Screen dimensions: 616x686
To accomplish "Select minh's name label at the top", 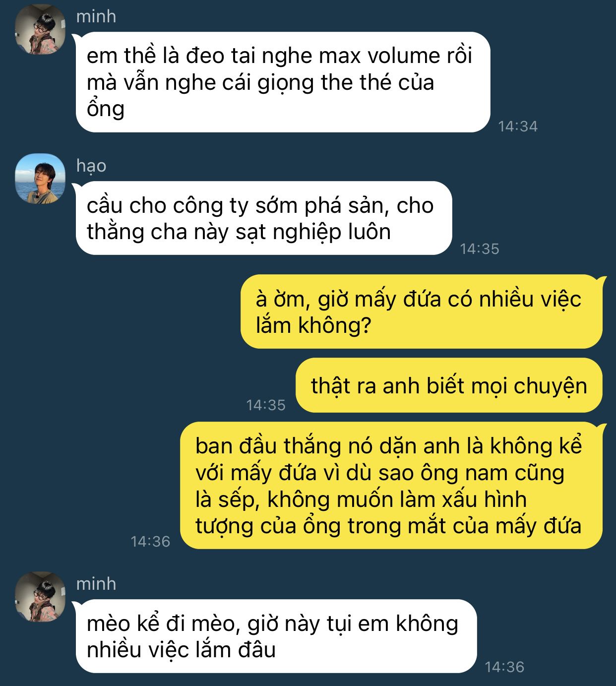I will pos(96,16).
